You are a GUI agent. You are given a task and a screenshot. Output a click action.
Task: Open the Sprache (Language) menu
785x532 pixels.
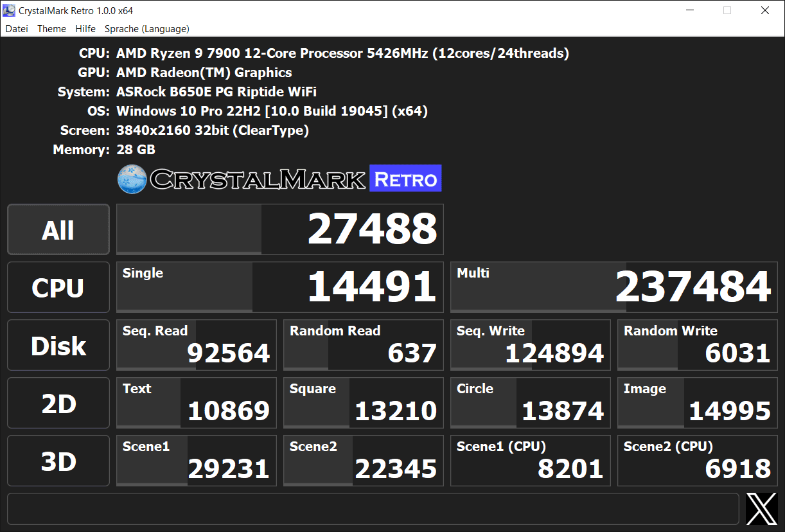pos(147,28)
